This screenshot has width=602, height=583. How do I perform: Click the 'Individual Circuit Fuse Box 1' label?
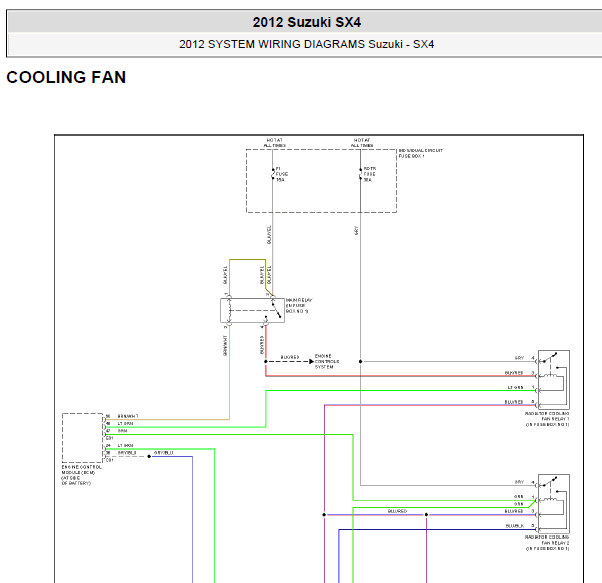[x=420, y=153]
